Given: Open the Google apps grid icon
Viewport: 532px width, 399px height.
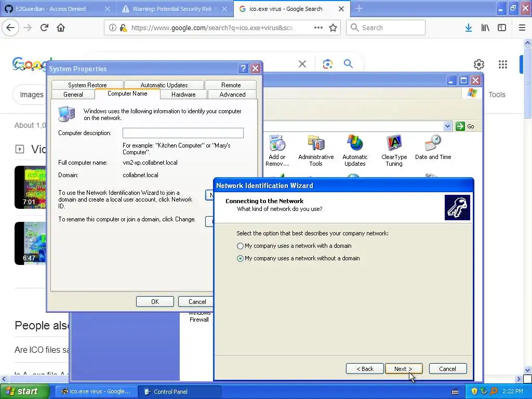Looking at the screenshot, I should tap(502, 64).
